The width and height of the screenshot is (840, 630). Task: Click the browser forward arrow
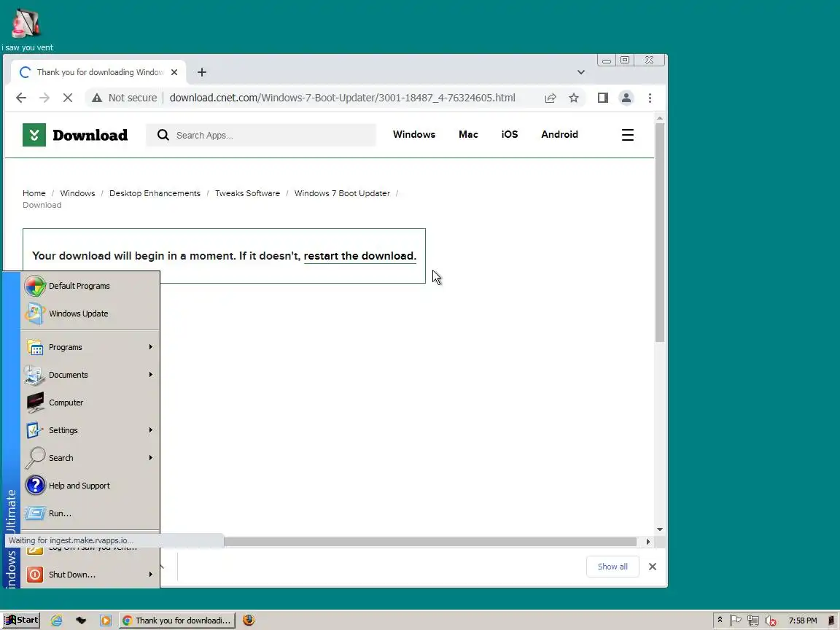pos(44,98)
